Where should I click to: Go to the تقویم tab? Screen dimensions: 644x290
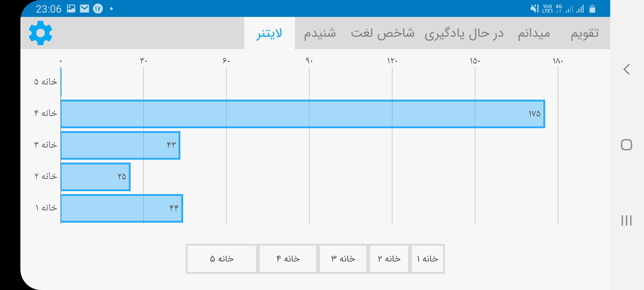point(585,33)
